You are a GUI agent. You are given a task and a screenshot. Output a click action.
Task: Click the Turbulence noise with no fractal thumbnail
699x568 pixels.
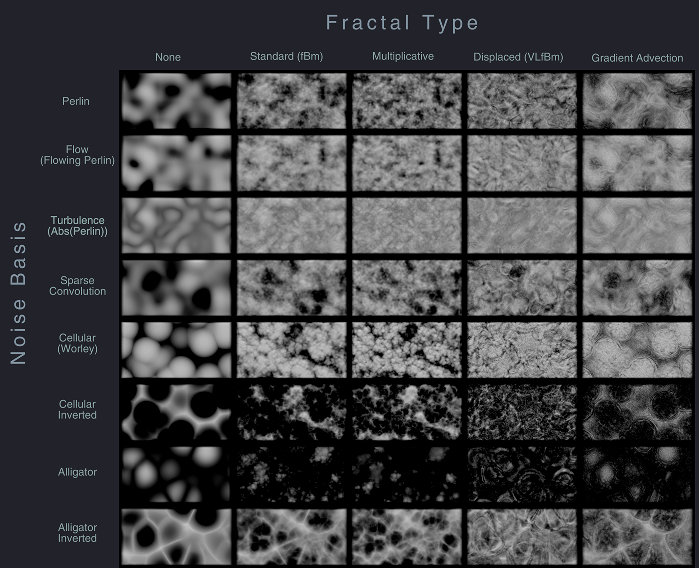(177, 226)
